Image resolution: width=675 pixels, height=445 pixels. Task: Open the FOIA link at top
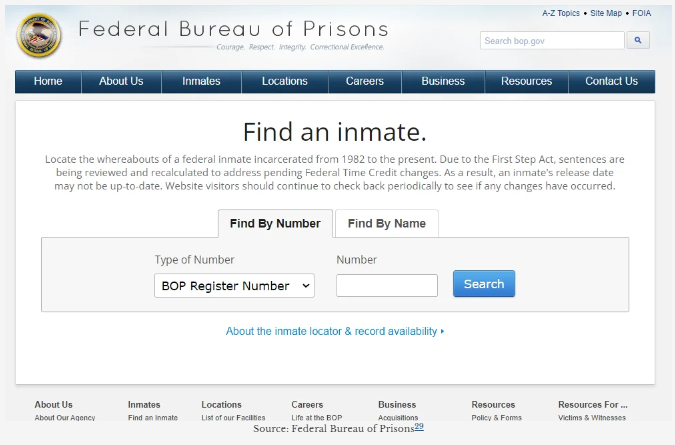point(641,14)
